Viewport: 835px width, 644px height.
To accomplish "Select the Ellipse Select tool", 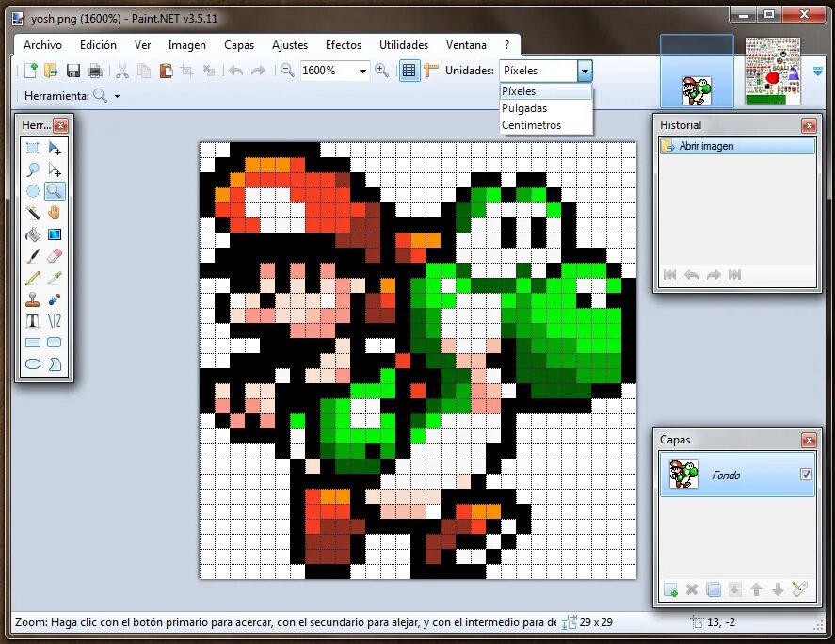I will [x=33, y=191].
